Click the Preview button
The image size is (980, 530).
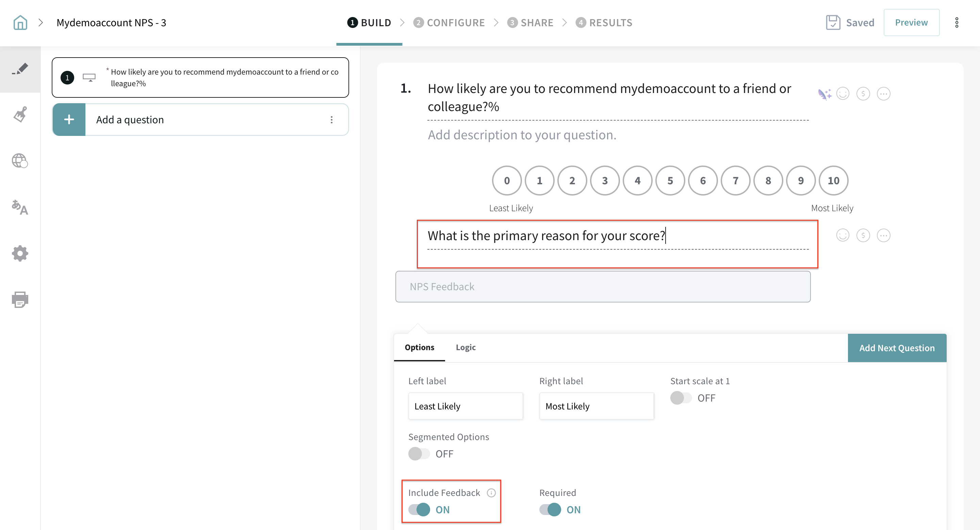pos(911,22)
